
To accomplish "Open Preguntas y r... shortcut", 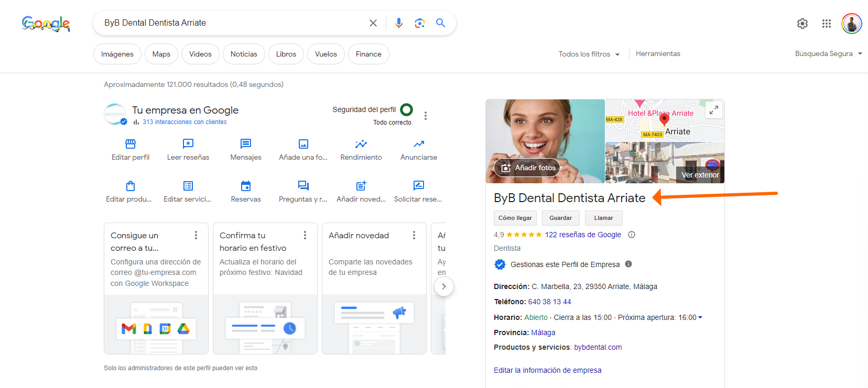I will tap(303, 192).
